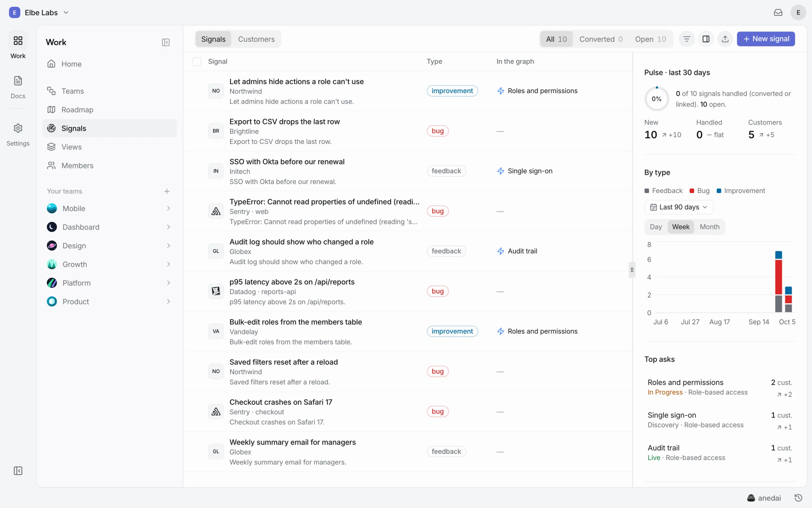Open the Last 90 days range dropdown
Image resolution: width=812 pixels, height=508 pixels.
(678, 207)
